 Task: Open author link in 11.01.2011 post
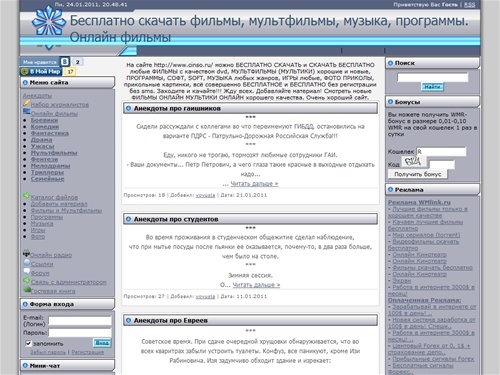pyautogui.click(x=205, y=296)
